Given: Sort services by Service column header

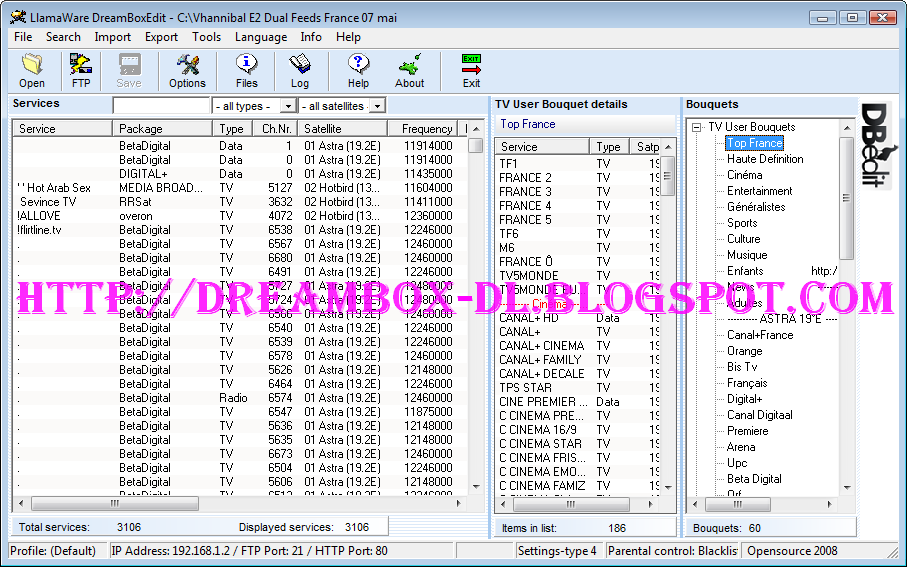Looking at the screenshot, I should coord(62,128).
